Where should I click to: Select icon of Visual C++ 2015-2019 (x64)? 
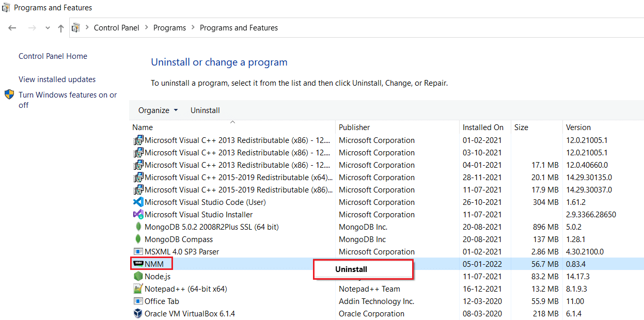[138, 177]
